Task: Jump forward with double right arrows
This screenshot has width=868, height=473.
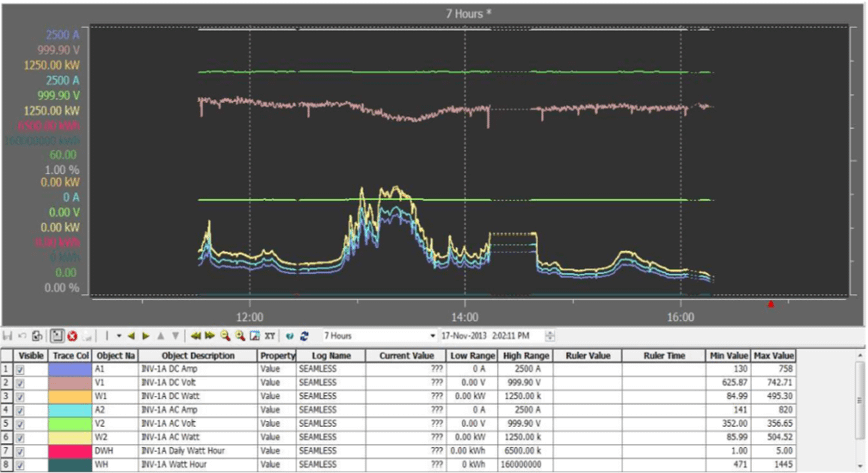Action: (x=210, y=336)
